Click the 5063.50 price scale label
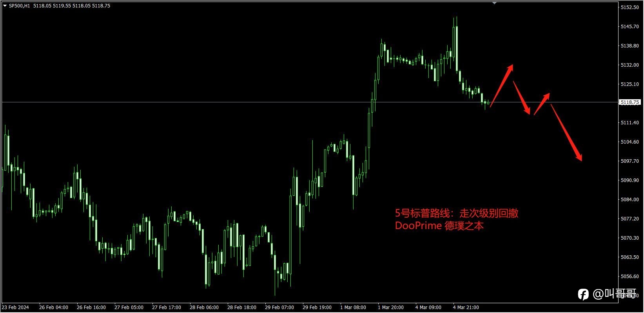The height and width of the screenshot is (313, 644). pos(629,257)
